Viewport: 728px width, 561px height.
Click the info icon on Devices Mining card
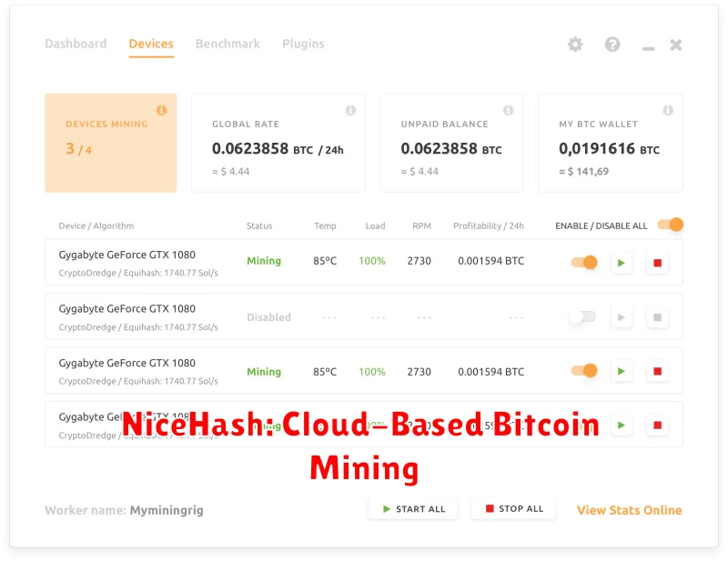coord(162,110)
